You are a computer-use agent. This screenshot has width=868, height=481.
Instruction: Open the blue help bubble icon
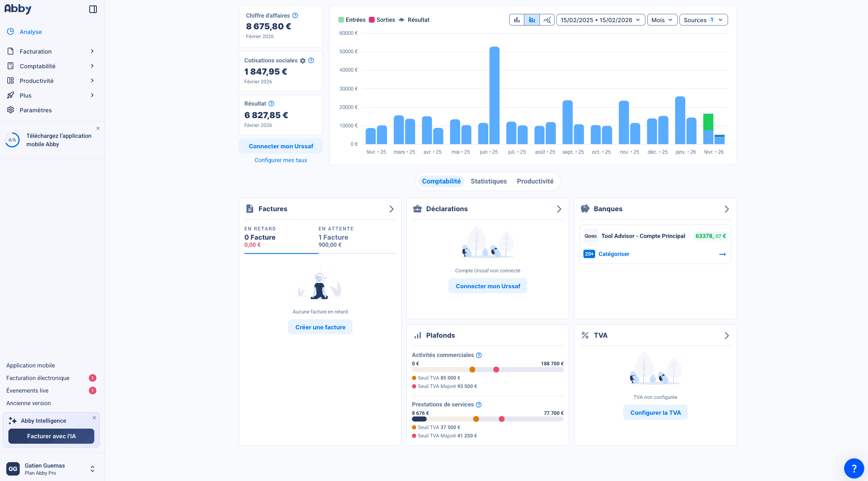tap(854, 468)
